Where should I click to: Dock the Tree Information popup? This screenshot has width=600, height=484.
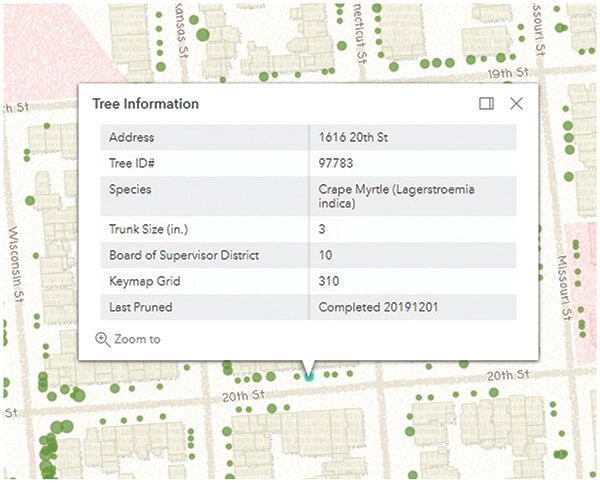click(x=486, y=103)
